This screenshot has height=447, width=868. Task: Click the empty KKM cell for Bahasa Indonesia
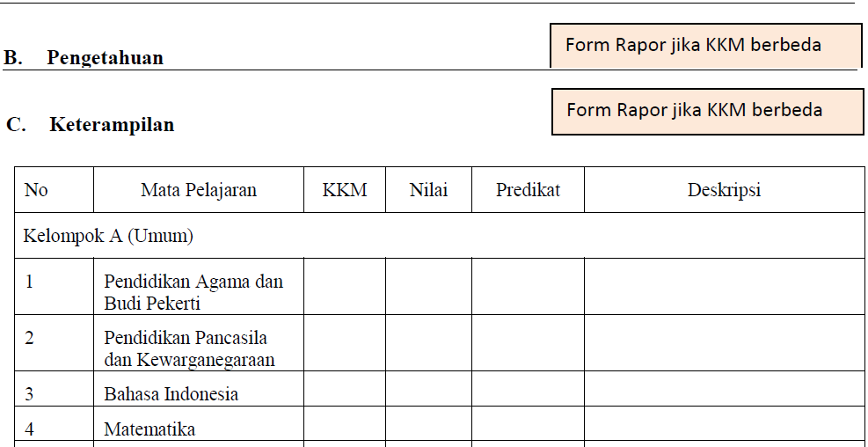coord(345,390)
